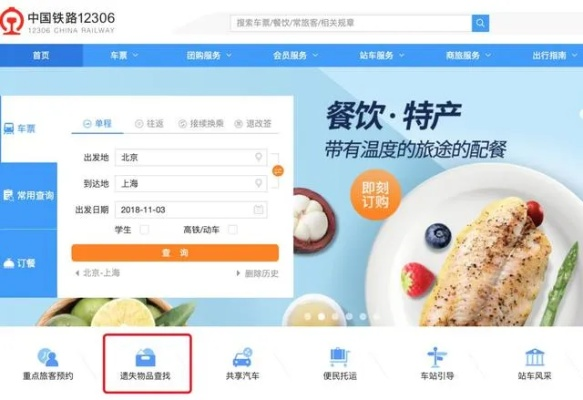Open 车站引导 station guide signpost icon

[437, 357]
